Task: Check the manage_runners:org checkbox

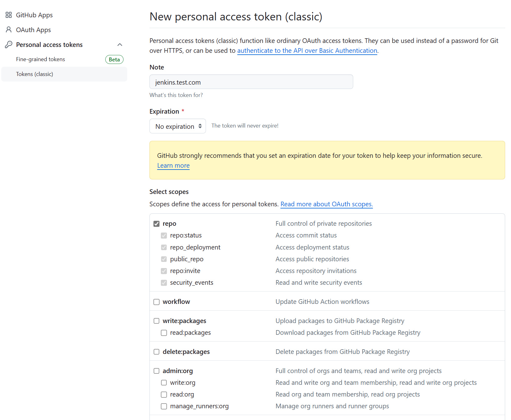Action: click(x=164, y=406)
